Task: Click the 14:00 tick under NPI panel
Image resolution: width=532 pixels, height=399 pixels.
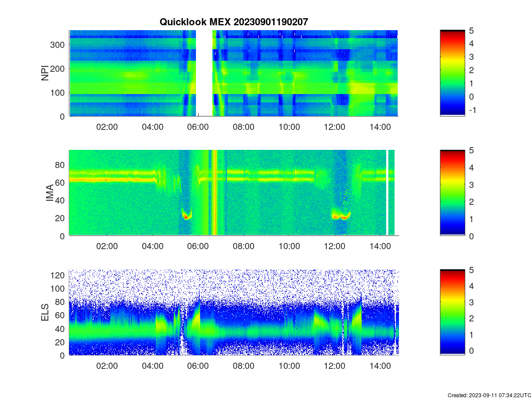Action: click(380, 127)
